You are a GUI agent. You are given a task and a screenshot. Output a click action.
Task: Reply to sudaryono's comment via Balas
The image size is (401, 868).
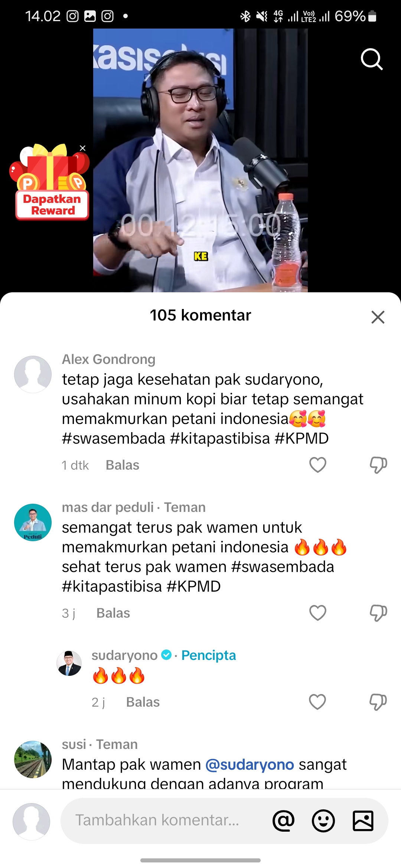143,702
